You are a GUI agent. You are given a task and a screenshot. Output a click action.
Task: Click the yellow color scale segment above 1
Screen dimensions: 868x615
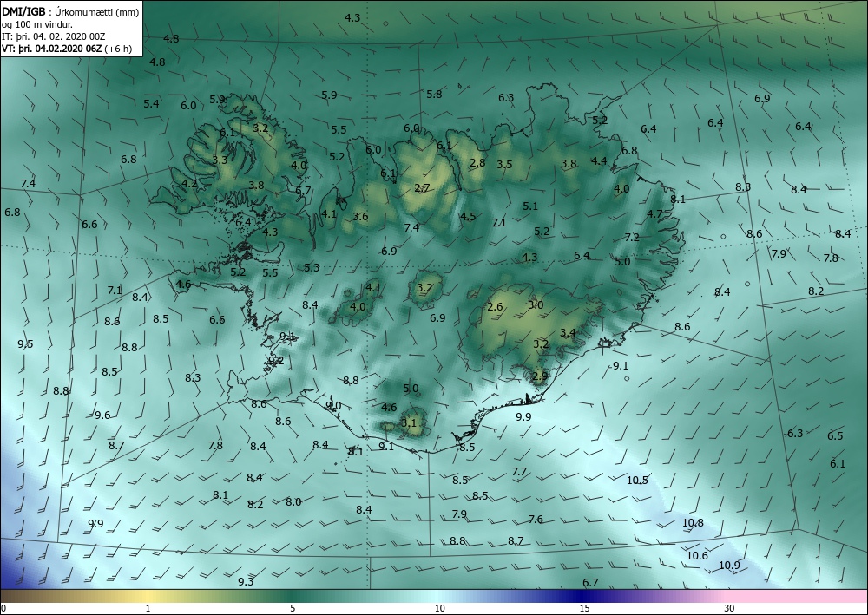click(148, 596)
